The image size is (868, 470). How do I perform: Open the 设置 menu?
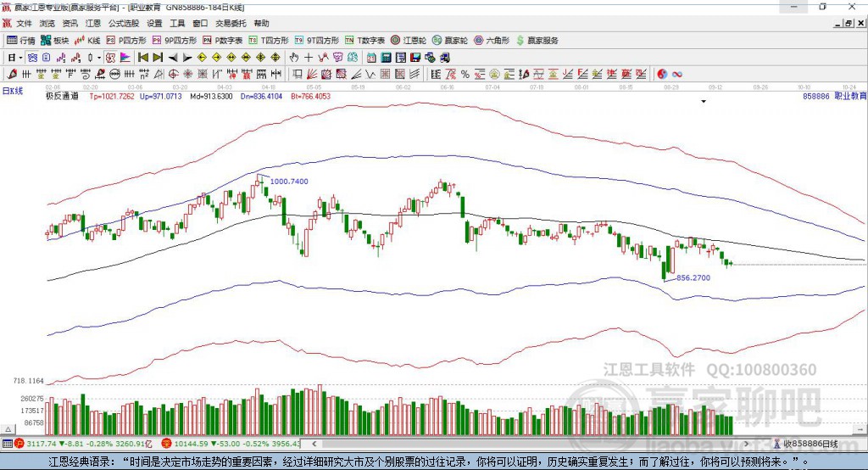click(x=154, y=23)
